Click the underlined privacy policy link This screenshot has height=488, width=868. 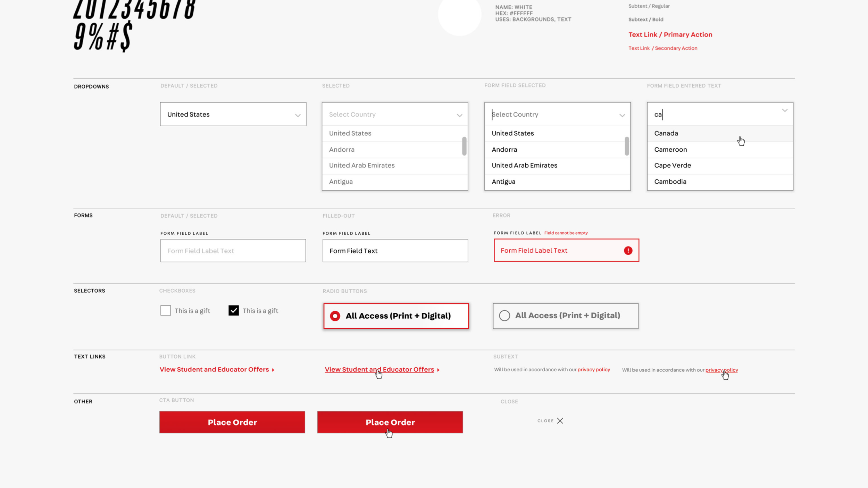pyautogui.click(x=721, y=370)
